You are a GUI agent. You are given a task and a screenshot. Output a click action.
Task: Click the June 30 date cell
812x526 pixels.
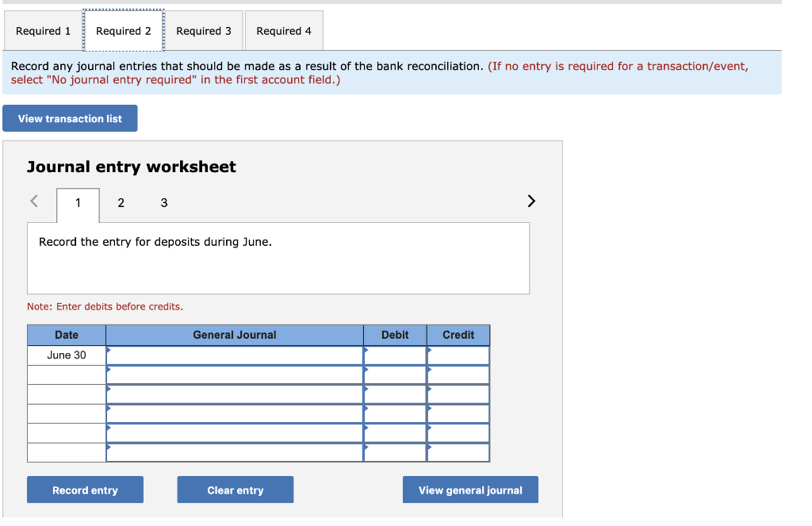(67, 355)
